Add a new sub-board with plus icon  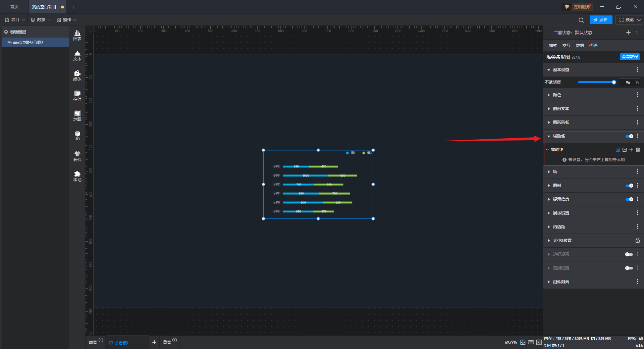point(154,342)
